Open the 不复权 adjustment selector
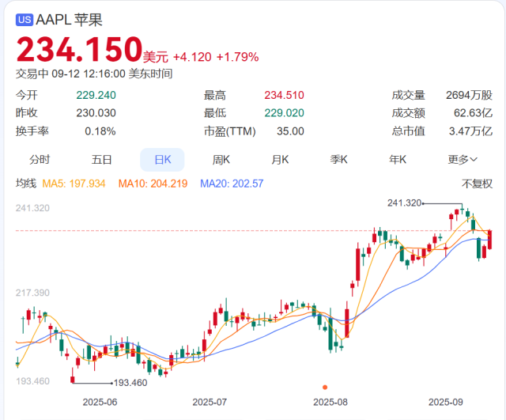 [478, 184]
